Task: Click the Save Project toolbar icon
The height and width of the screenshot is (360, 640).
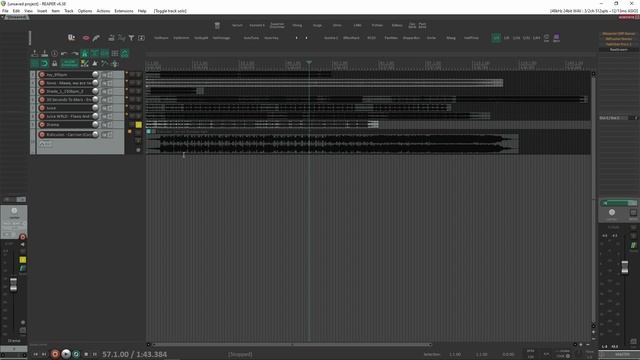Action: click(x=44, y=53)
